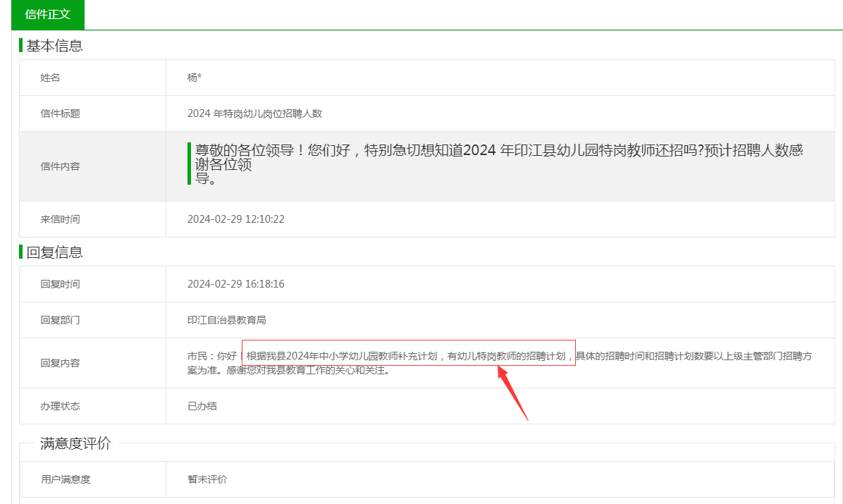Select the 回复信息 section heading

(x=54, y=252)
